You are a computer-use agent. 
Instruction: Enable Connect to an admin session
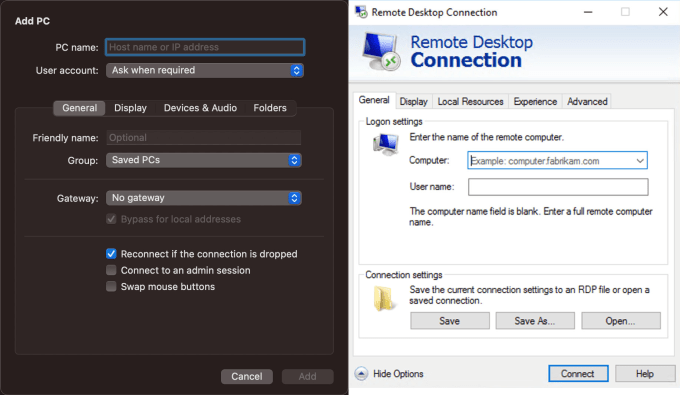(x=111, y=270)
